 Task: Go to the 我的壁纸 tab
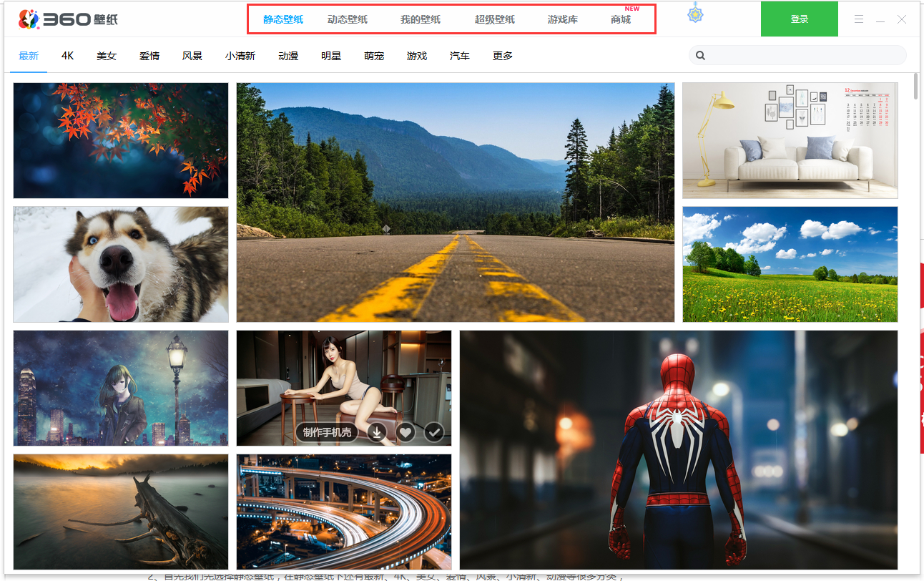(x=421, y=19)
